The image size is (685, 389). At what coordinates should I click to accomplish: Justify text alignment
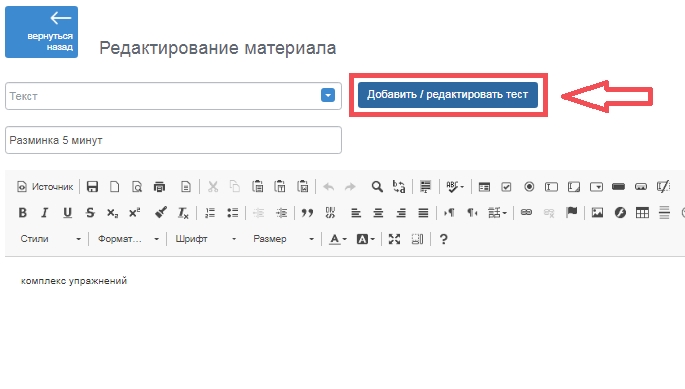tap(423, 213)
